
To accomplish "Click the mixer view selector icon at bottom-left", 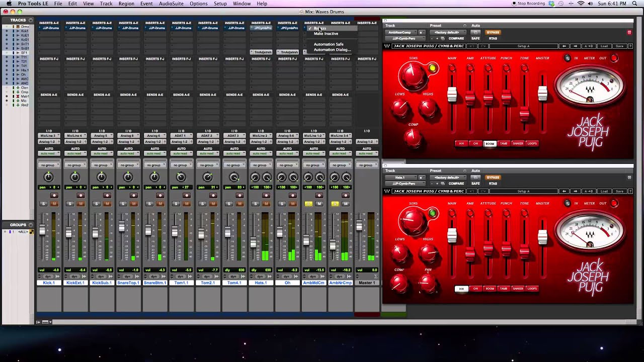I will [x=45, y=322].
